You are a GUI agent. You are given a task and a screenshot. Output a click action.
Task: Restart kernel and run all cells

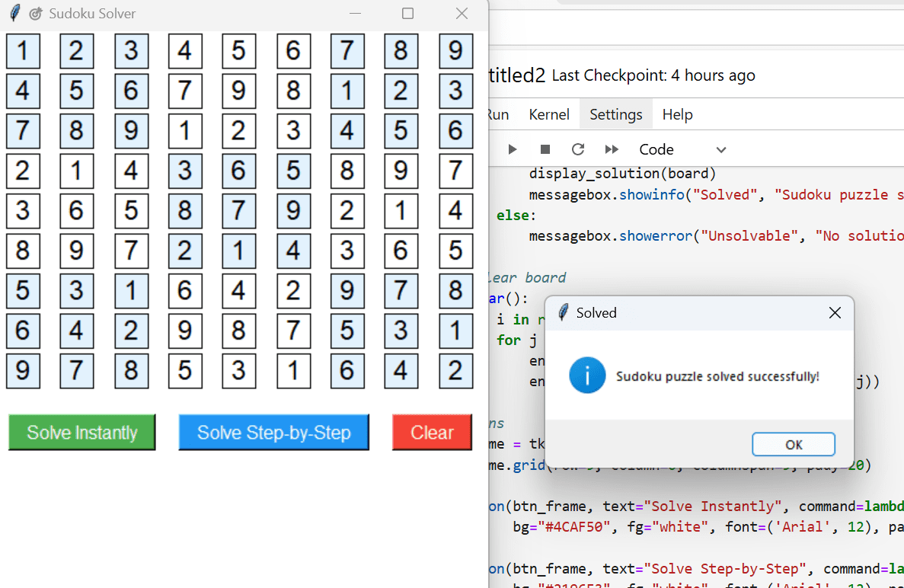pos(612,149)
